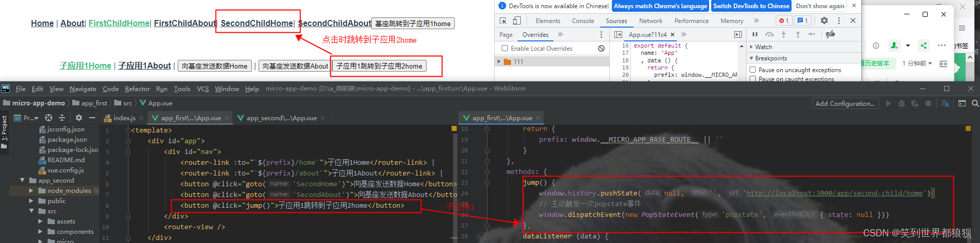Deactivate breakpoints icon in debugger

(x=830, y=34)
